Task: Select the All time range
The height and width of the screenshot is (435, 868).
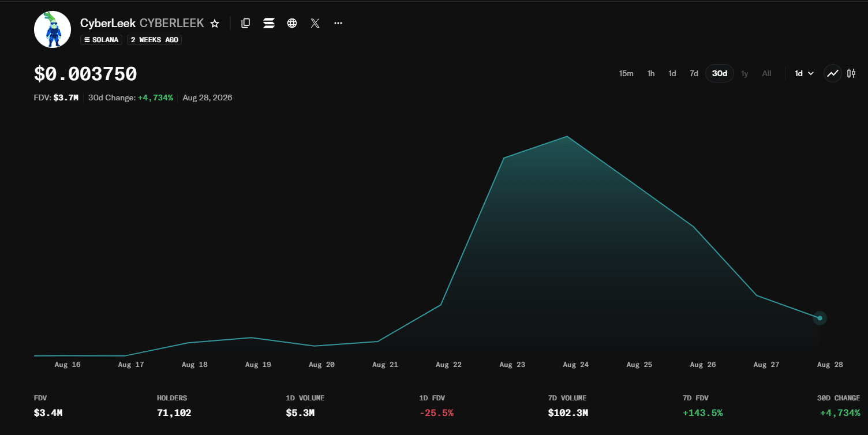Action: click(x=766, y=73)
